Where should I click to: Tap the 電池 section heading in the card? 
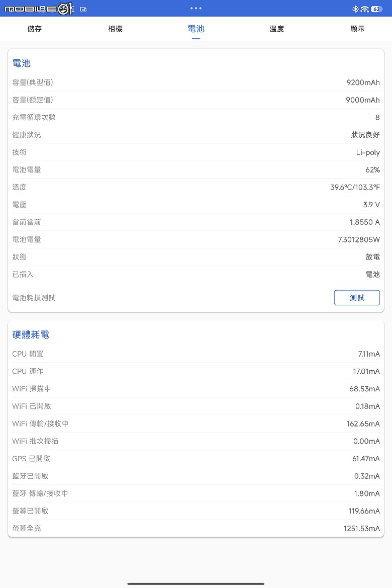point(22,63)
